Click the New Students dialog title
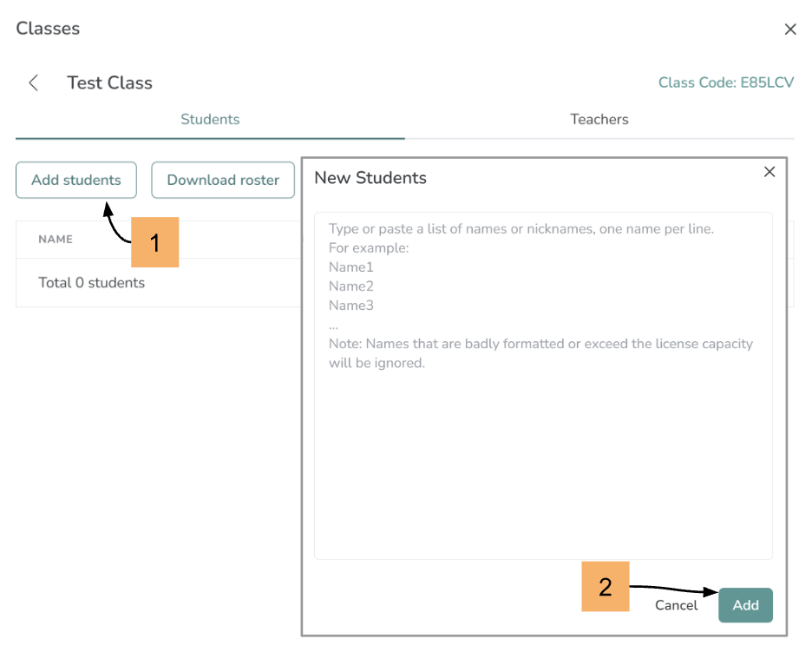Image resolution: width=812 pixels, height=652 pixels. click(x=370, y=178)
